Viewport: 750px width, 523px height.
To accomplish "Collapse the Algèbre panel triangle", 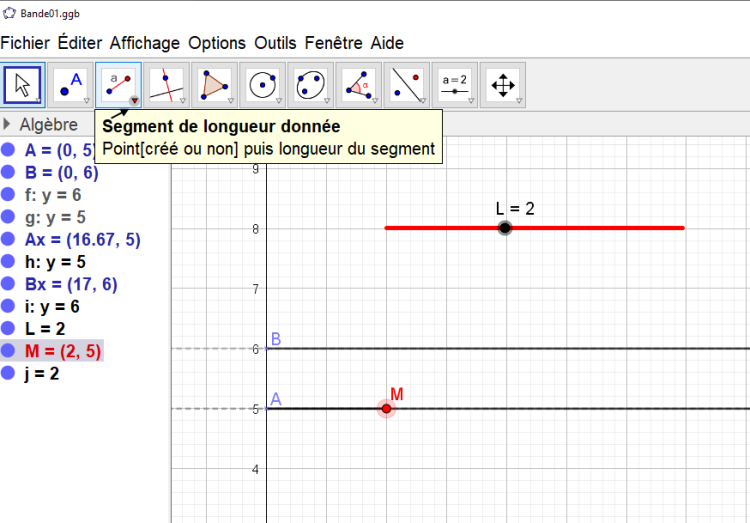I will point(8,125).
